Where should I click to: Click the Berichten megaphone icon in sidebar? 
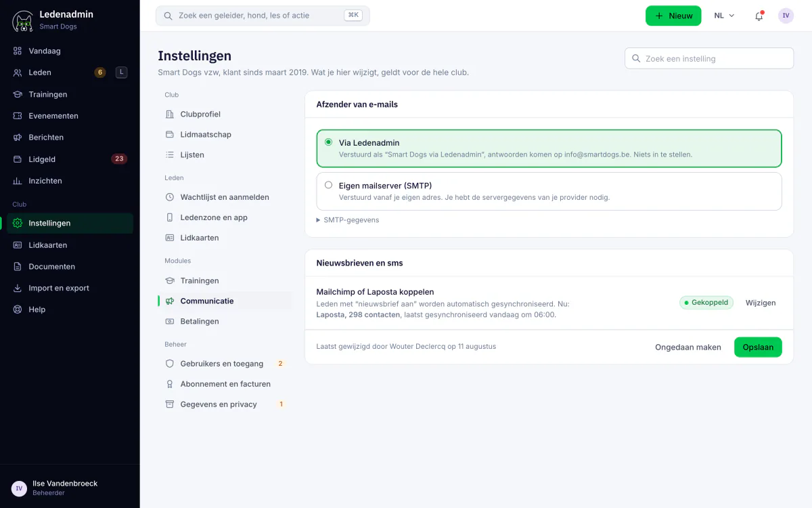pyautogui.click(x=18, y=137)
